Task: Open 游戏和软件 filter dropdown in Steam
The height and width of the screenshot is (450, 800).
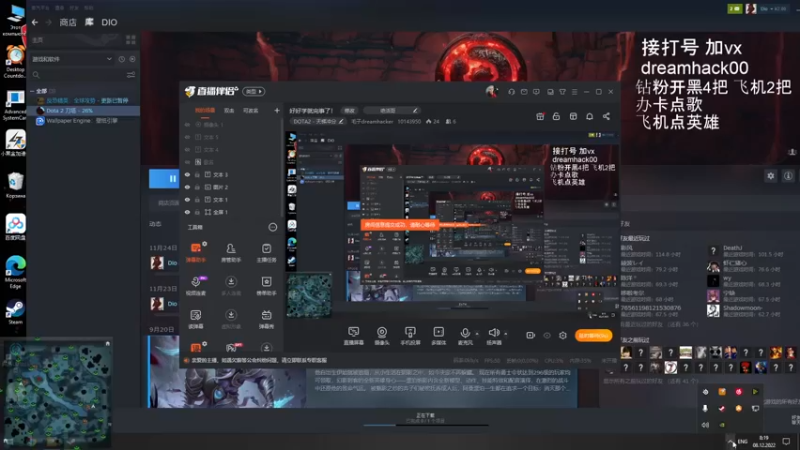Action: tap(71, 59)
